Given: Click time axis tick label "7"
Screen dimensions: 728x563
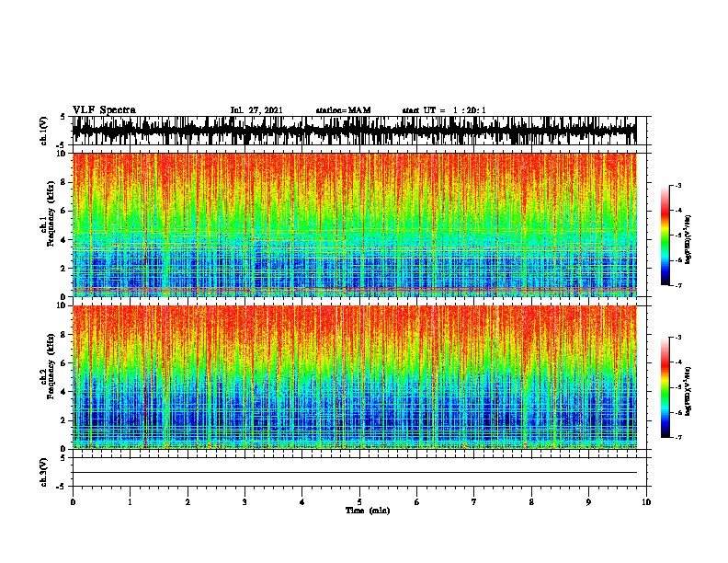Looking at the screenshot, I should point(474,502).
